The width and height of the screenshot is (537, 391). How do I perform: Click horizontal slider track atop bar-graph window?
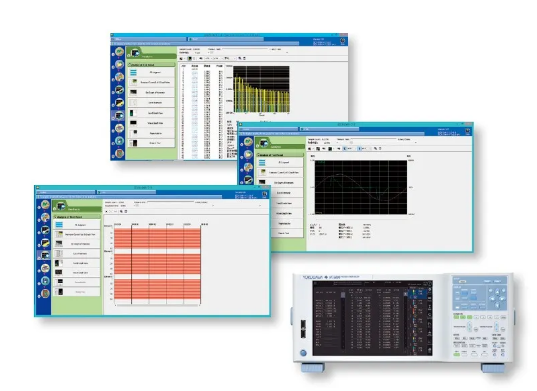coord(245,49)
